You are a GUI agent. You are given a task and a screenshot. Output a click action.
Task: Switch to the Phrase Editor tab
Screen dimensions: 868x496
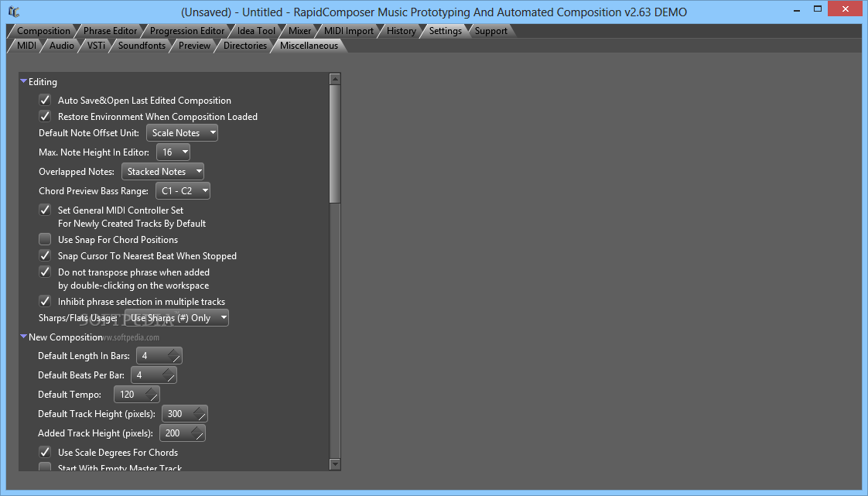(110, 31)
